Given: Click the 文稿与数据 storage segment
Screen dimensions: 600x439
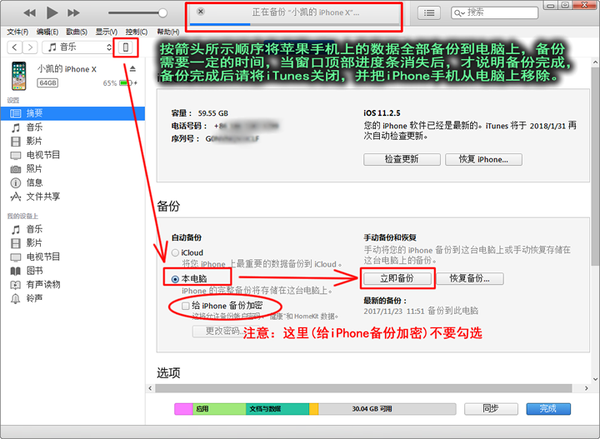Looking at the screenshot, I should pos(277,409).
